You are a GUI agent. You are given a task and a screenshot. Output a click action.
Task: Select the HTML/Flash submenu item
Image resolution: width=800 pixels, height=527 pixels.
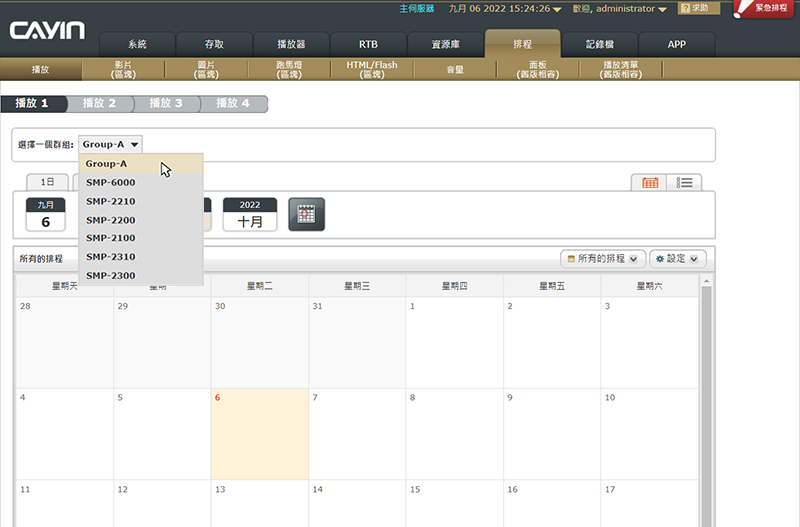372,69
